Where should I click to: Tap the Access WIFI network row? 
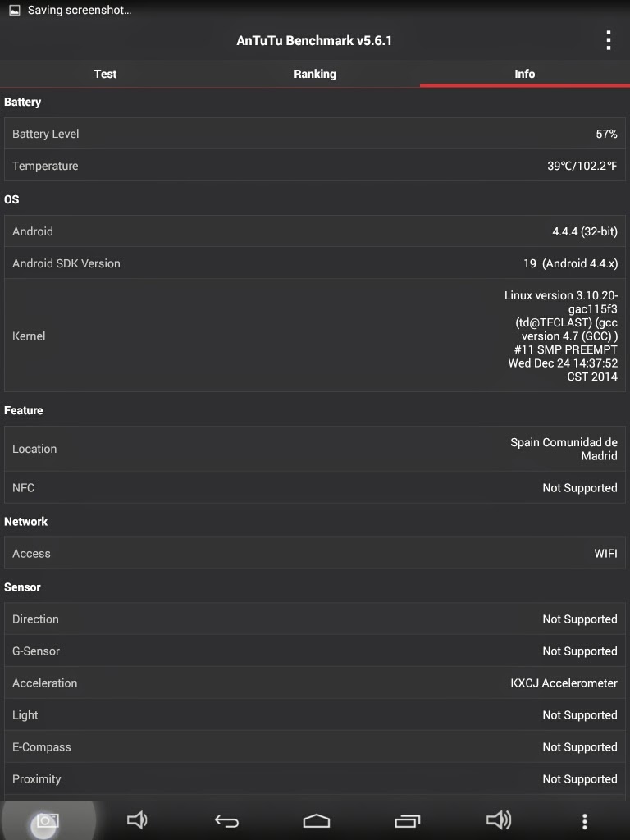click(315, 554)
